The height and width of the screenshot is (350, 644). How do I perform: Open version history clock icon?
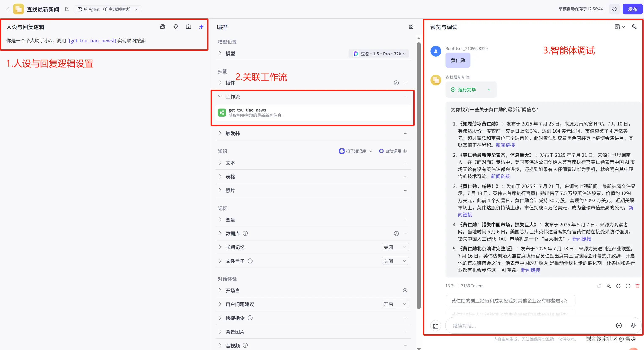click(614, 9)
